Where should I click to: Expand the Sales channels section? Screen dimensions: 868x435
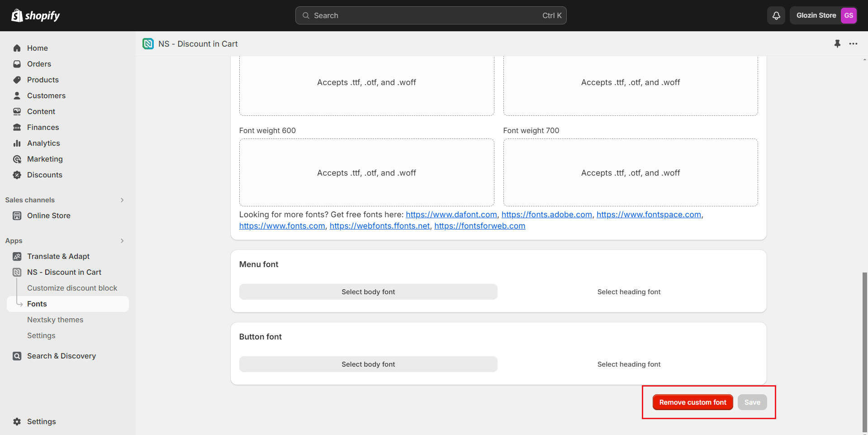(x=122, y=200)
